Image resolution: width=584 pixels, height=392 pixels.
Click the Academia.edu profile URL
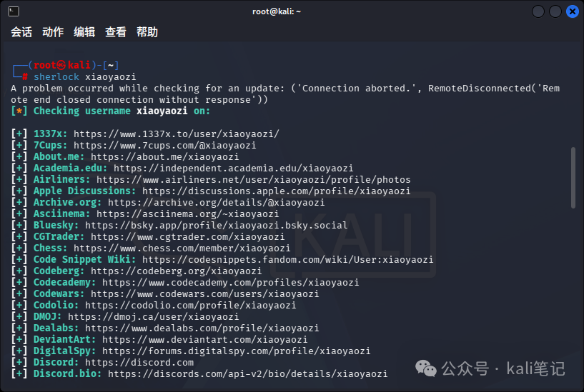[233, 168]
